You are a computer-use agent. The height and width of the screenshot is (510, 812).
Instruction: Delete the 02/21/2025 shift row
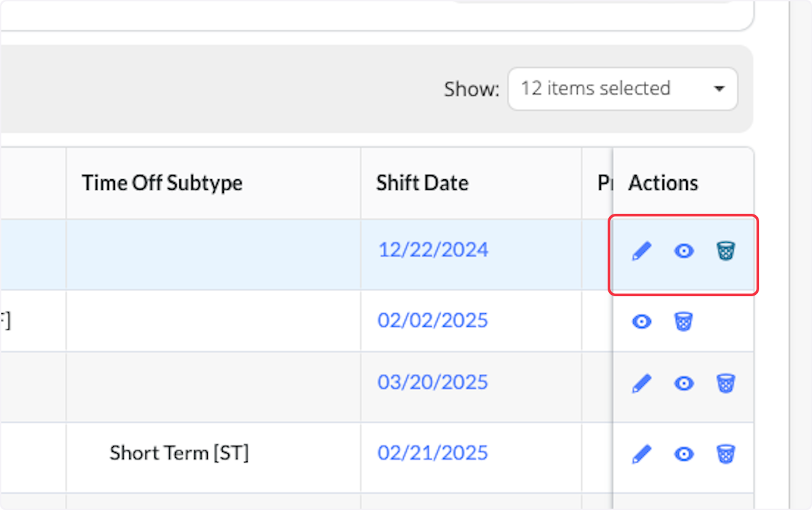[x=725, y=454]
